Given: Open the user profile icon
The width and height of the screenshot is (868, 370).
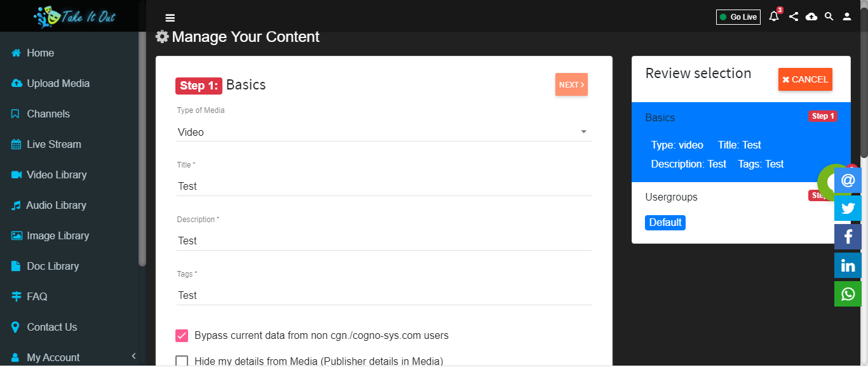Looking at the screenshot, I should [847, 17].
